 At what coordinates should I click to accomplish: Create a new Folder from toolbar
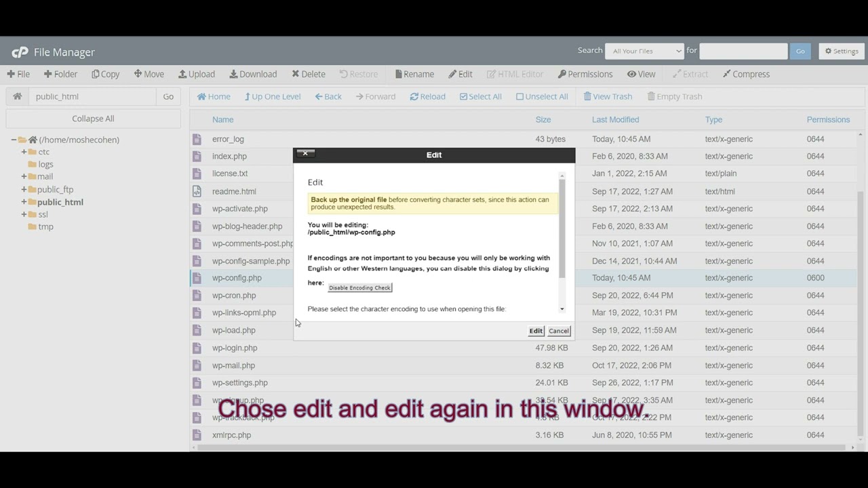[60, 74]
